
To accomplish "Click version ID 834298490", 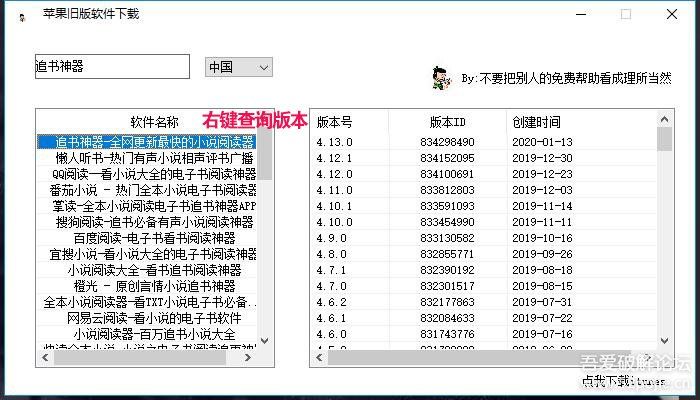I will (x=447, y=142).
